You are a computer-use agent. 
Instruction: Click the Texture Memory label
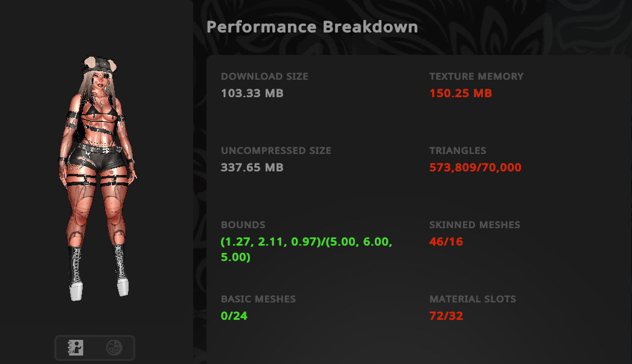pyautogui.click(x=476, y=76)
